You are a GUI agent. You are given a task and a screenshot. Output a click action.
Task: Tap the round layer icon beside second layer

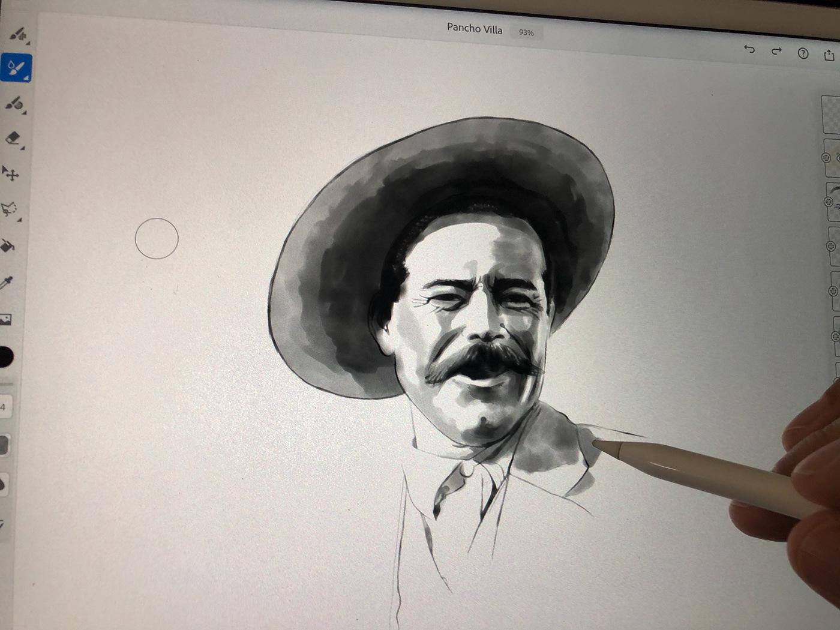(826, 157)
